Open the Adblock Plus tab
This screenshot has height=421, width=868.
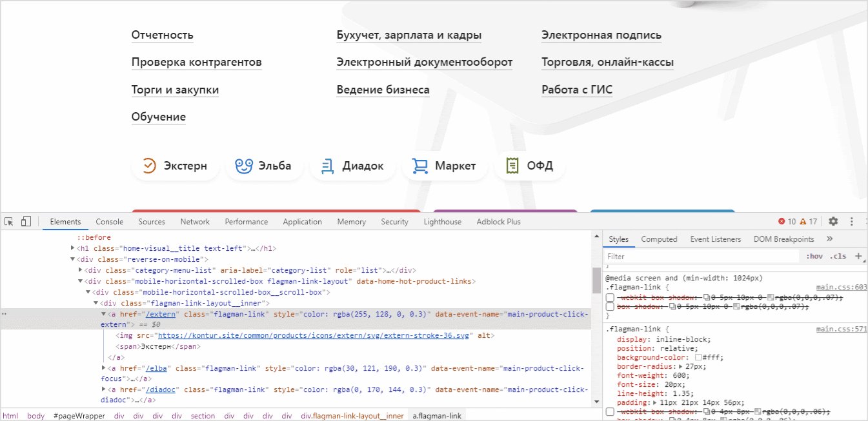click(x=499, y=221)
